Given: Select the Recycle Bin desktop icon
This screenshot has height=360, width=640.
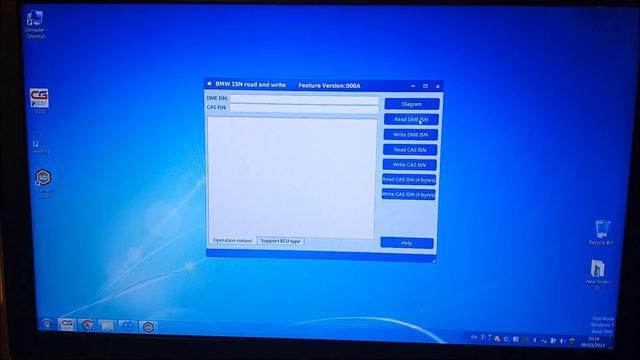Looking at the screenshot, I should 601,232.
